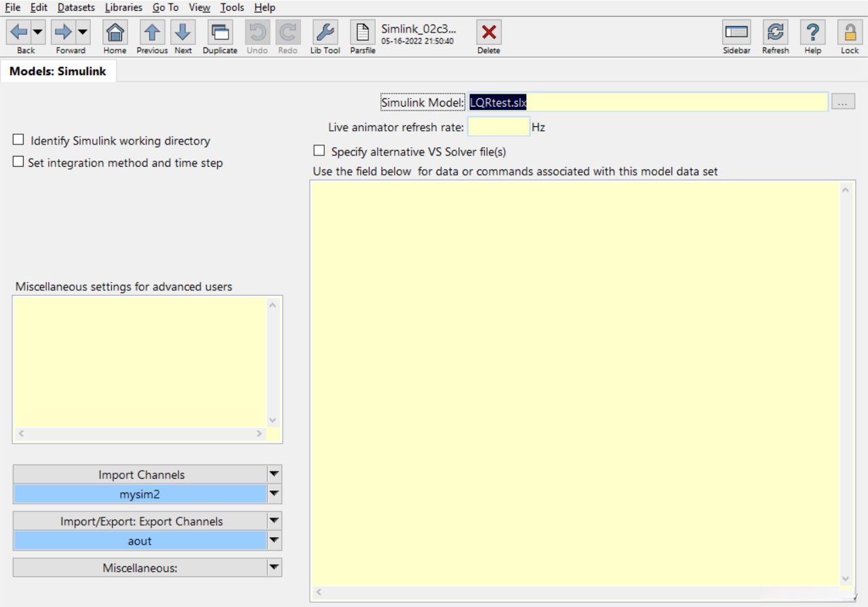Browse for Simulink model with ellipsis button
This screenshot has height=607, width=868.
843,102
